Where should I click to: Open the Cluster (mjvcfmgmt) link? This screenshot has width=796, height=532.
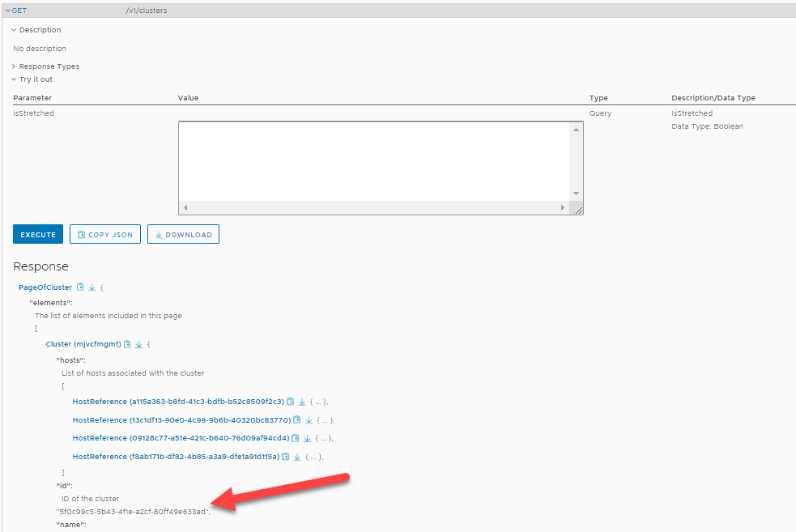83,344
